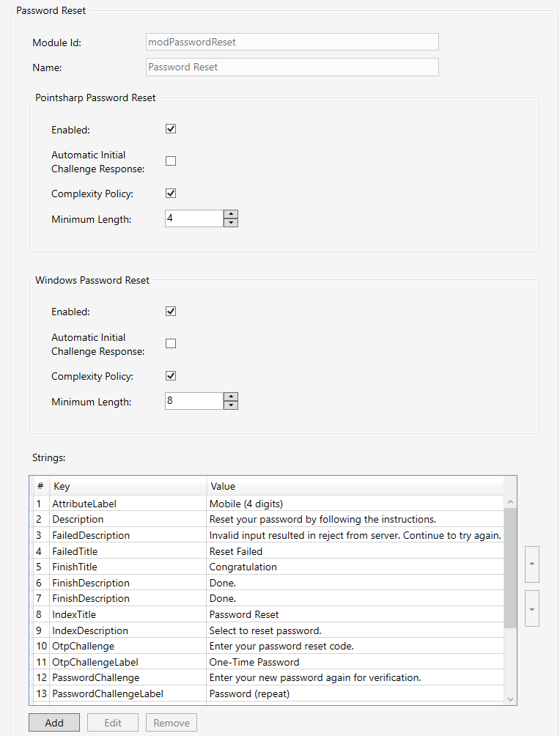560x736 pixels.
Task: Toggle Enabled under Windows Password Reset
Action: pyautogui.click(x=170, y=311)
